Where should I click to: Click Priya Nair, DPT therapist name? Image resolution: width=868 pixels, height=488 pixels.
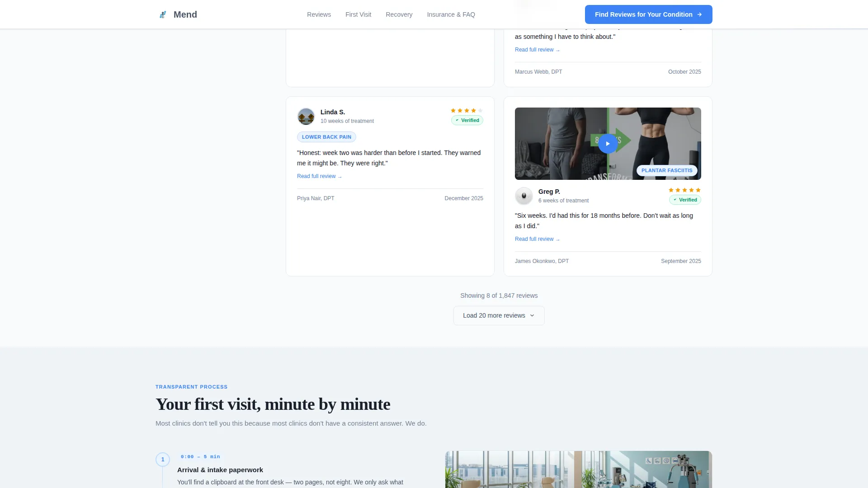tap(316, 198)
